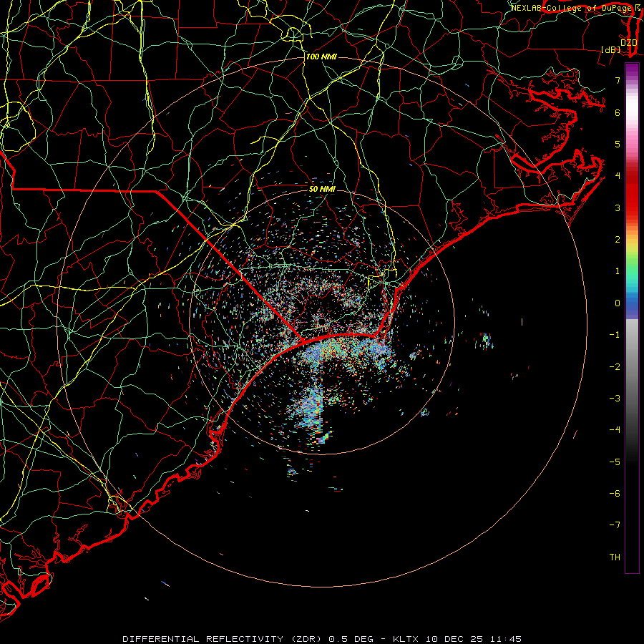Click the 50 NMI range ring label

[323, 190]
